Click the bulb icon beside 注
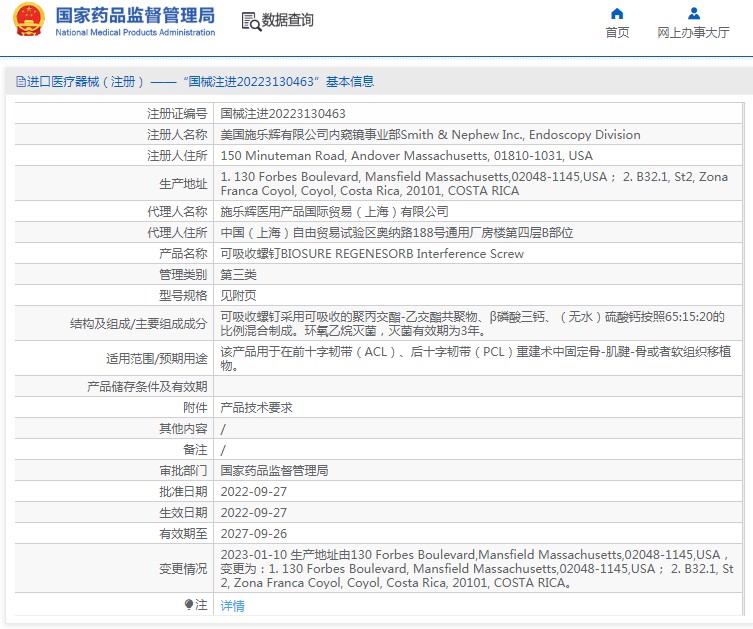This screenshot has height=629, width=753. (189, 605)
